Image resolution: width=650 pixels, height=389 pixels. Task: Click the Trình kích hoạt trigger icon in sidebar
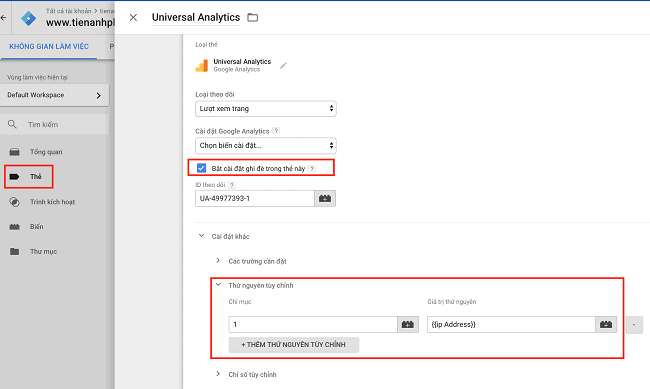15,202
